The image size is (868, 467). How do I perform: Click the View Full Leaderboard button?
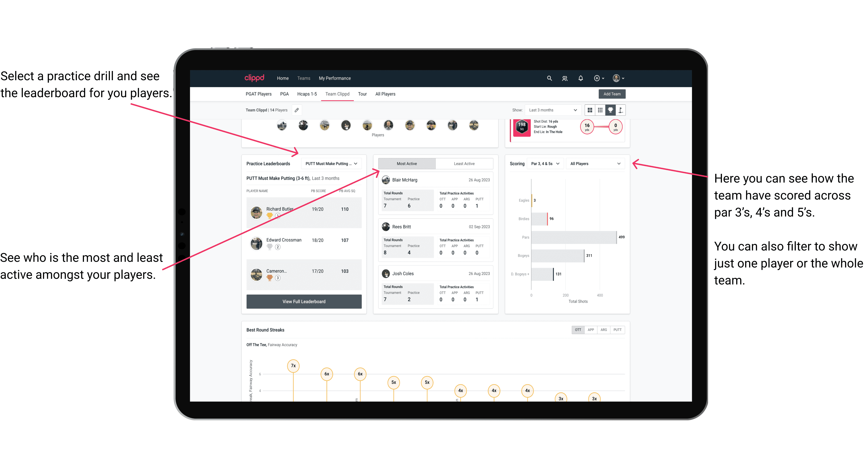pyautogui.click(x=304, y=301)
